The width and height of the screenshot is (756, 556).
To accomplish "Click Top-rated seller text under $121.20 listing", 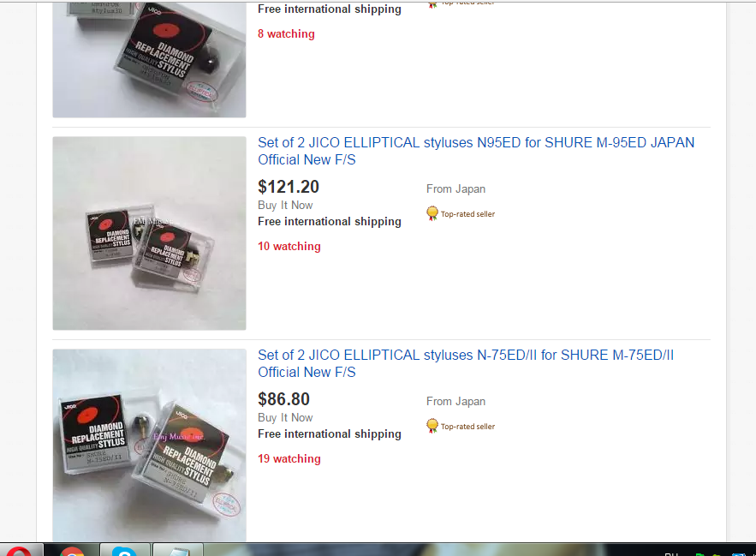I will [x=467, y=214].
